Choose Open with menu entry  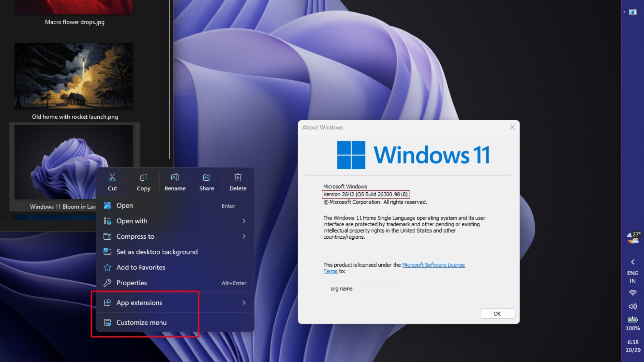(175, 221)
